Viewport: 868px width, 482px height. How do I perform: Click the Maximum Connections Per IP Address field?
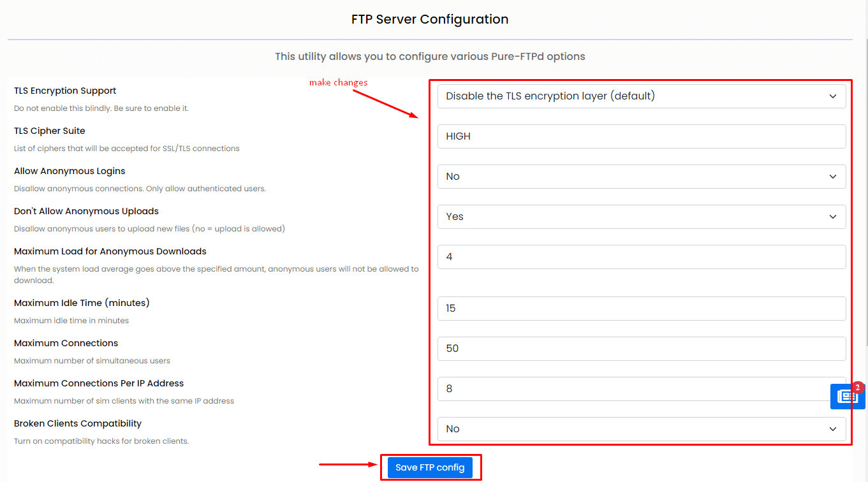pos(642,389)
